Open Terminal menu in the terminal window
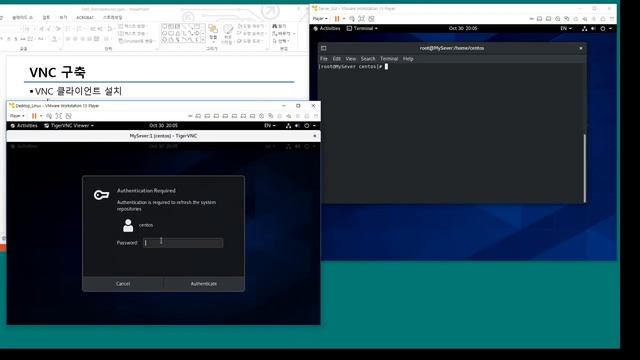 click(x=389, y=59)
